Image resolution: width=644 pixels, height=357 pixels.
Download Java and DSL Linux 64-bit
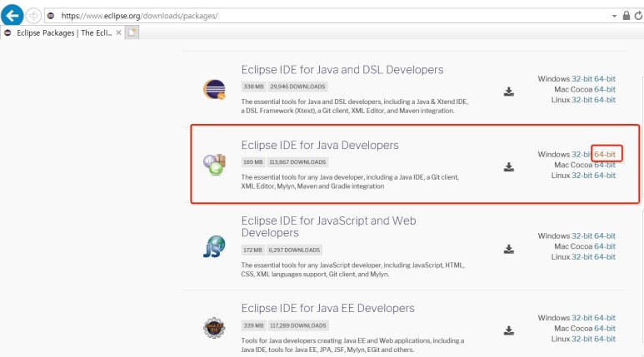pyautogui.click(x=605, y=100)
